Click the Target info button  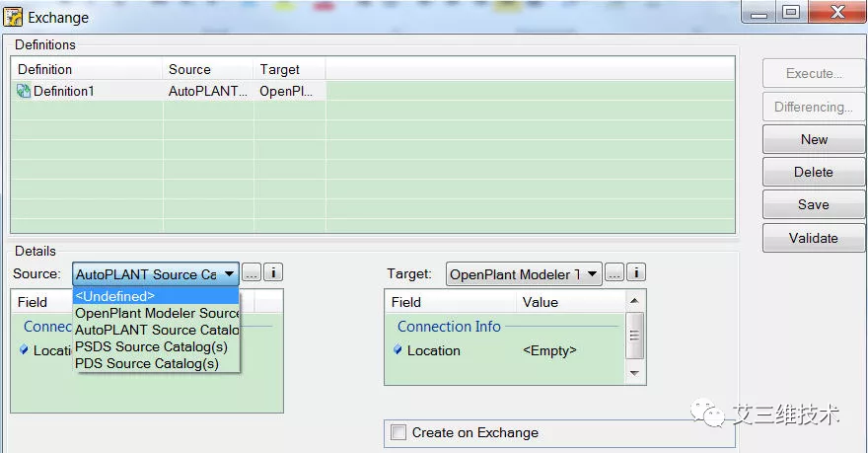click(636, 273)
